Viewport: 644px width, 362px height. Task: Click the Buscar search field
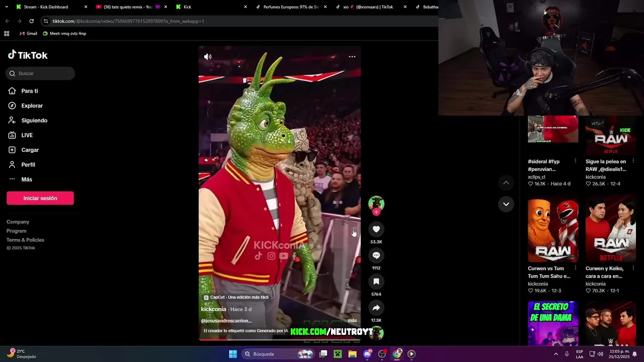(40, 73)
